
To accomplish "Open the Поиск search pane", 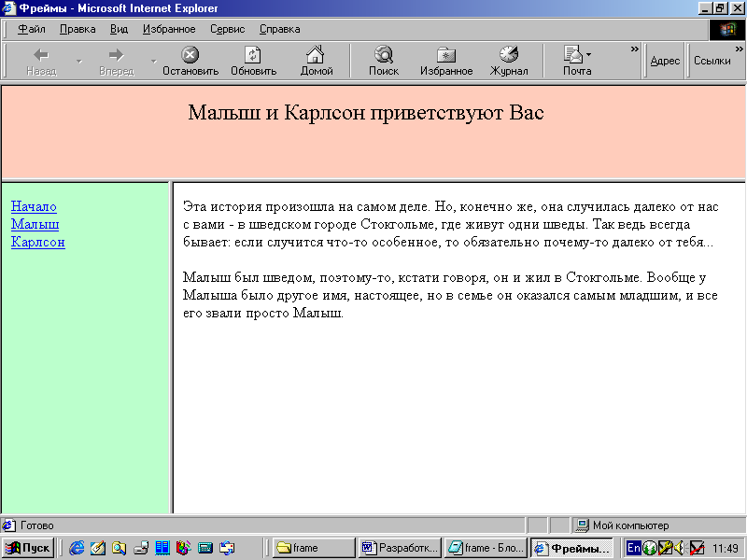I will tap(384, 61).
